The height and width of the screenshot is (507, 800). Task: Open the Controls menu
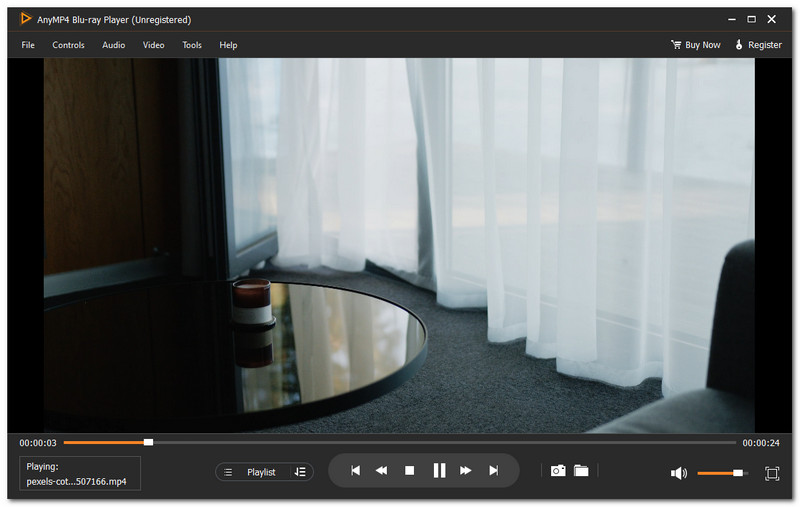coord(68,45)
